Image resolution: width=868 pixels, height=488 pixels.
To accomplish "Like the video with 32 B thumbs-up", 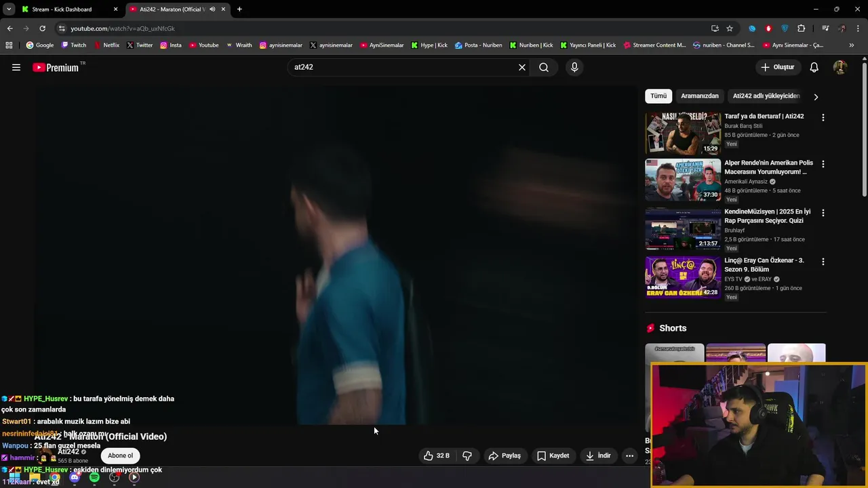I will pos(436,455).
